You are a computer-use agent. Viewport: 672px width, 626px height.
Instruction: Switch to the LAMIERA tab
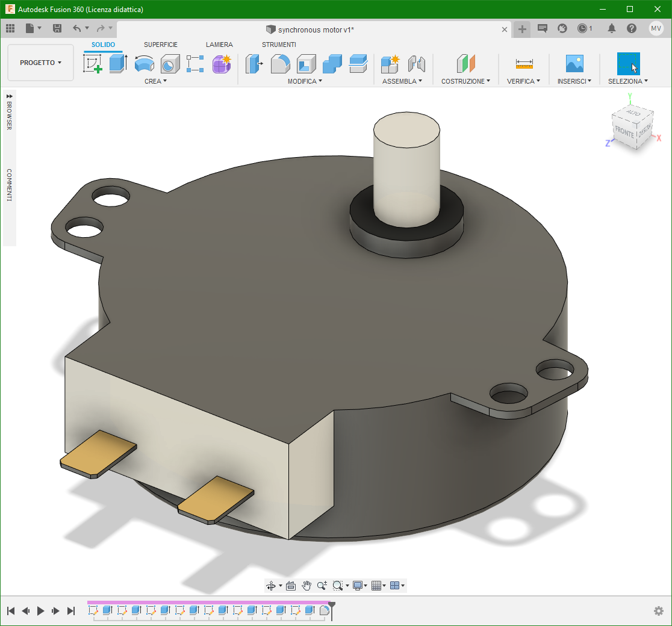click(x=219, y=44)
